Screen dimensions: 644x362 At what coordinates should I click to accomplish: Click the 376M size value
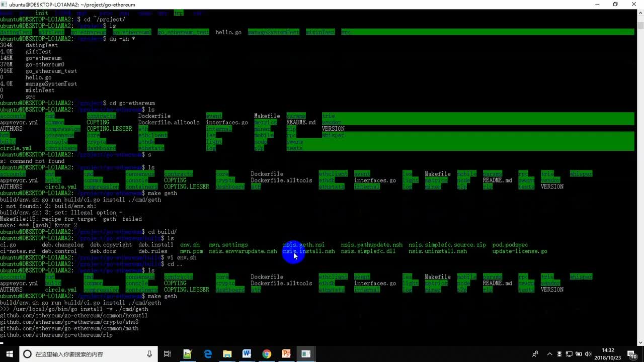tap(7, 65)
